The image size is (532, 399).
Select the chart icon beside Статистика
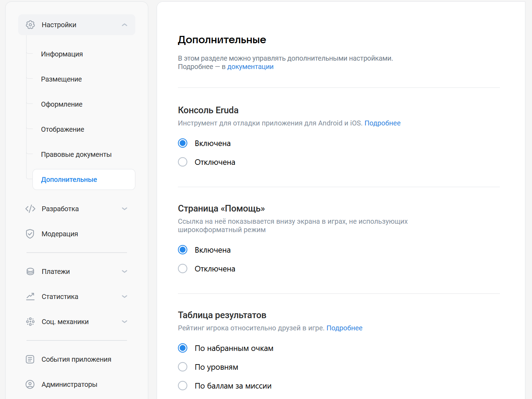30,296
